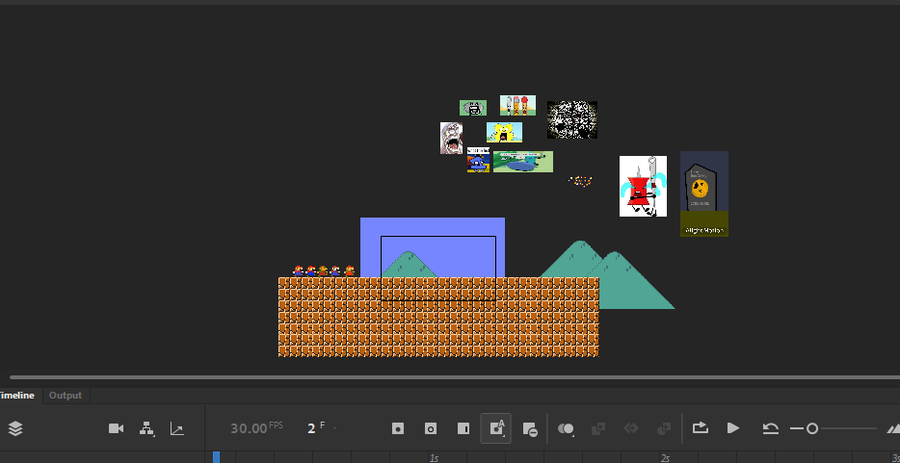Select the blue character image above the yellow strip
The image size is (900, 463).
point(478,159)
